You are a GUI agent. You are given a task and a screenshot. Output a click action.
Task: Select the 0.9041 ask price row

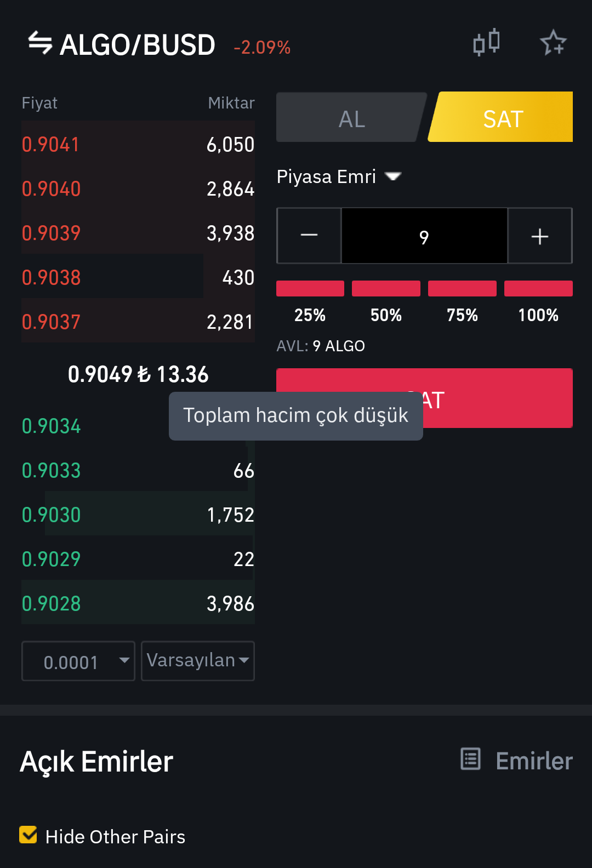(138, 144)
